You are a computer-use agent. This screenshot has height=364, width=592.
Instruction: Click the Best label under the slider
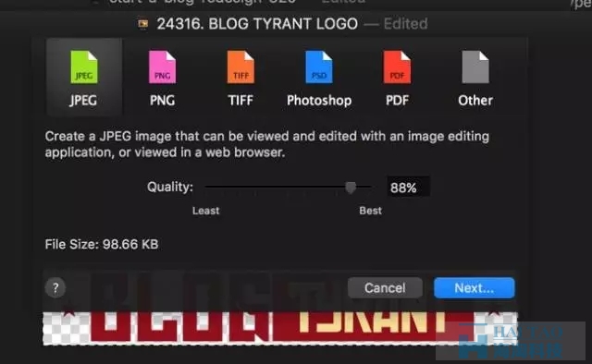click(370, 211)
